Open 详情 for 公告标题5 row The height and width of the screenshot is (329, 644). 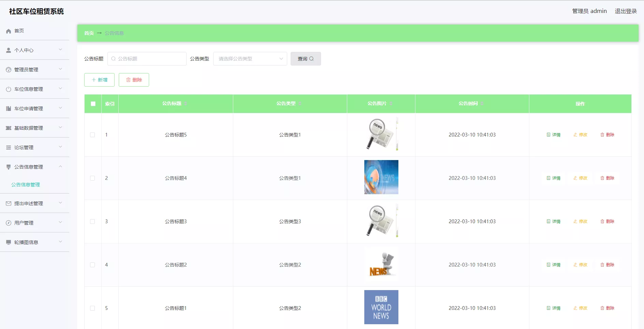coord(554,135)
